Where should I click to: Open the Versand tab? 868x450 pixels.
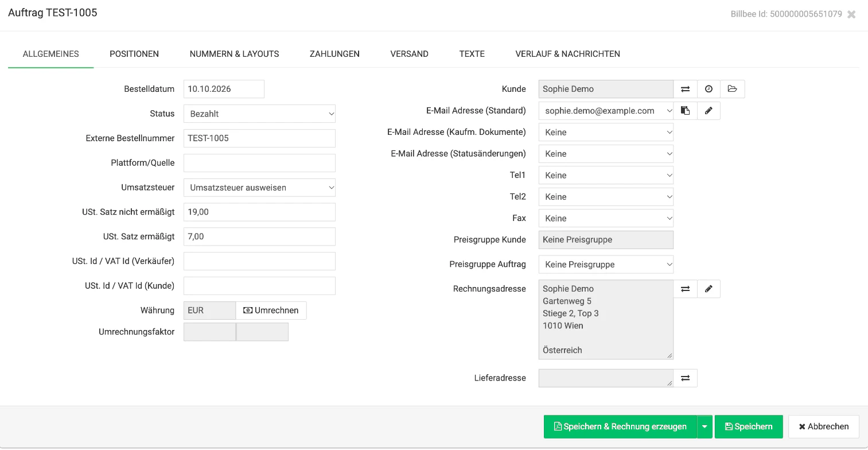[409, 54]
